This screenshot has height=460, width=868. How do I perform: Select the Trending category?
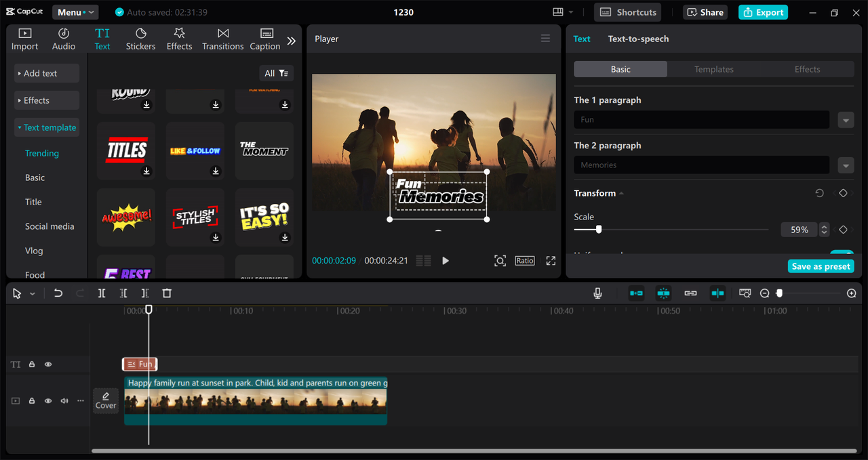(42, 153)
